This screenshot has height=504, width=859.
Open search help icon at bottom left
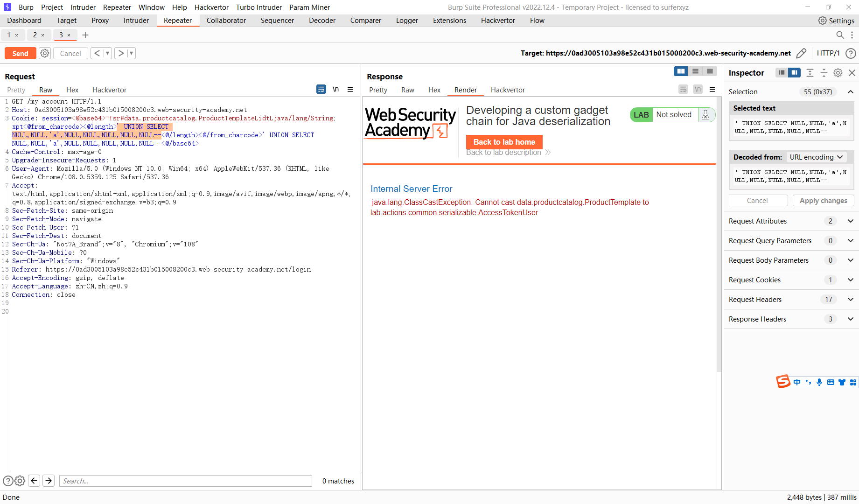point(8,481)
